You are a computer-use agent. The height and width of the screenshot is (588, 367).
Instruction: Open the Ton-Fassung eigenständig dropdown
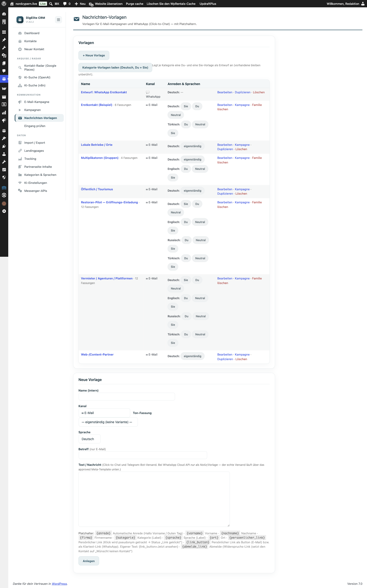(x=108, y=422)
